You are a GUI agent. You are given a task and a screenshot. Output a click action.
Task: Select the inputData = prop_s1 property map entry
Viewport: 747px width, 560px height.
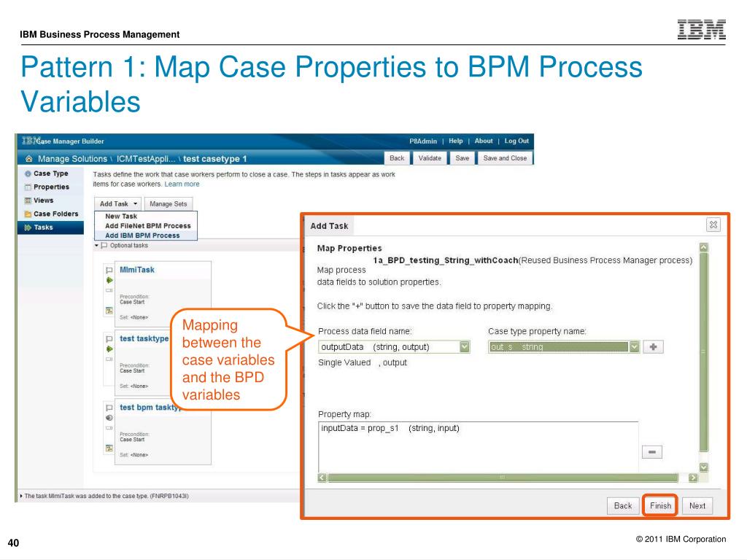pyautogui.click(x=390, y=428)
